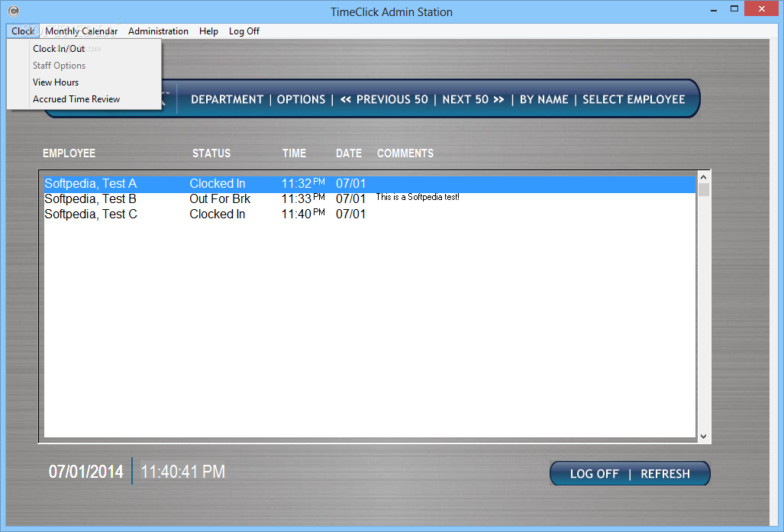Click the 11:40 PM time for Test C
The width and height of the screenshot is (784, 532).
pos(303,214)
